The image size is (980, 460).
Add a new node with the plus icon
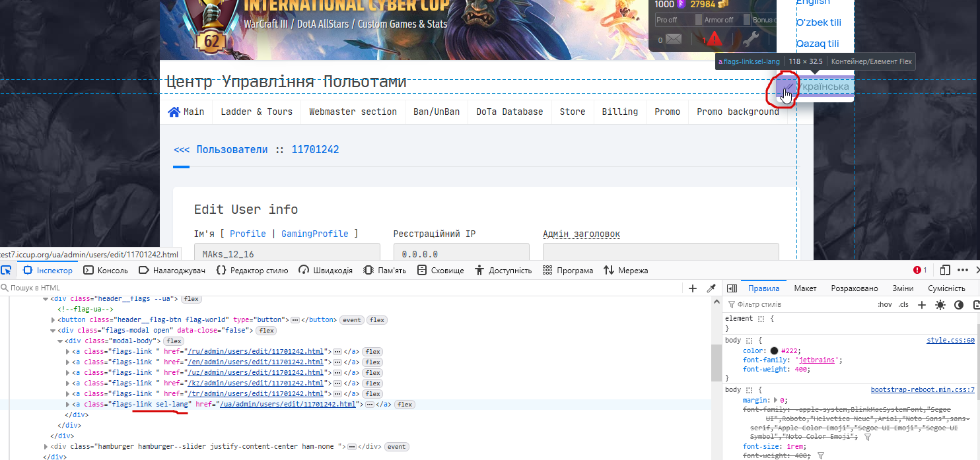693,288
